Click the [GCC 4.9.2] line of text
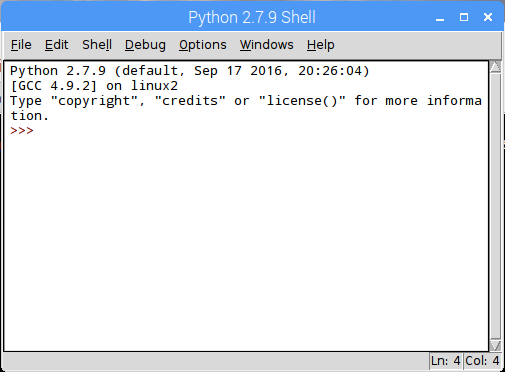This screenshot has height=372, width=505. 94,86
